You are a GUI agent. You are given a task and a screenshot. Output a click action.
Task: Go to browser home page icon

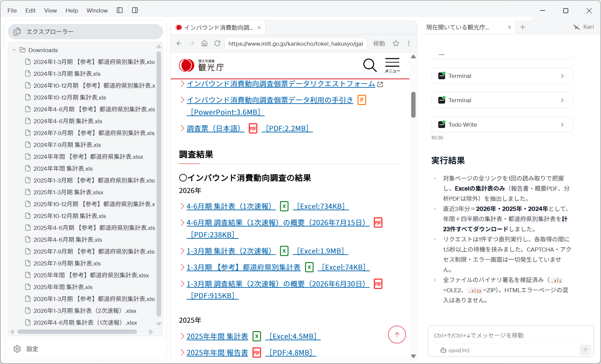204,43
